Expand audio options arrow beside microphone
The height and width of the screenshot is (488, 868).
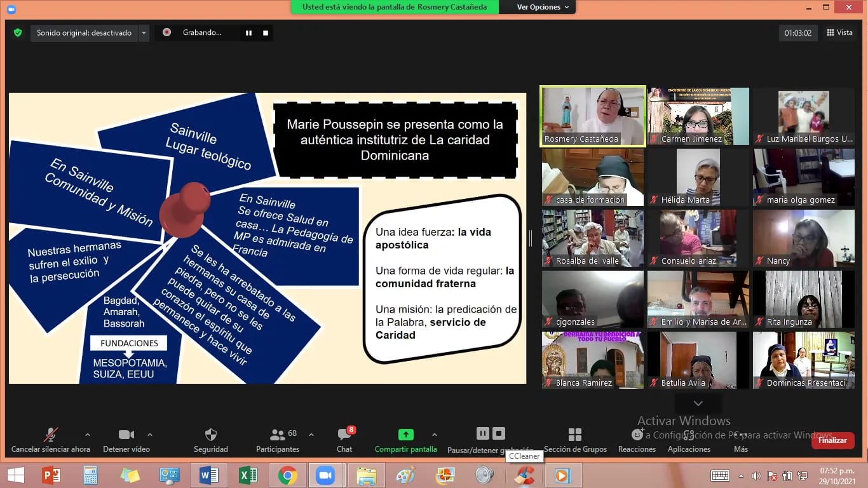pos(87,435)
